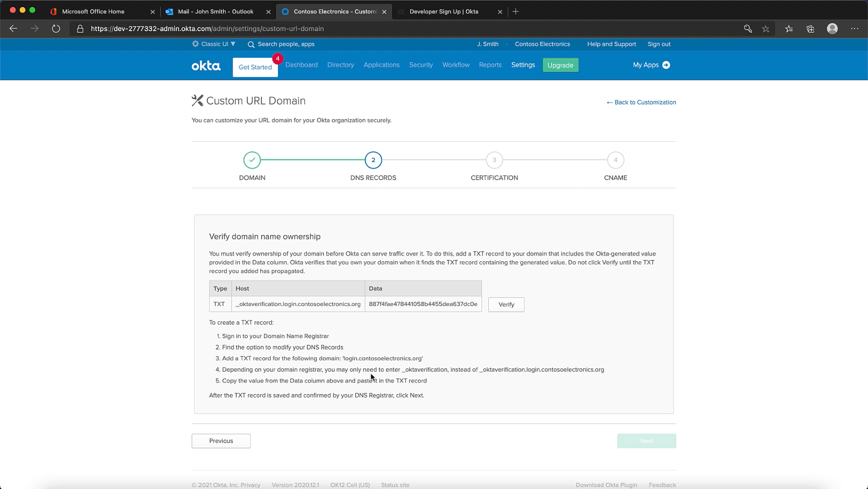Close the Contoso Electronics tab
This screenshot has width=868, height=489.
[x=384, y=12]
